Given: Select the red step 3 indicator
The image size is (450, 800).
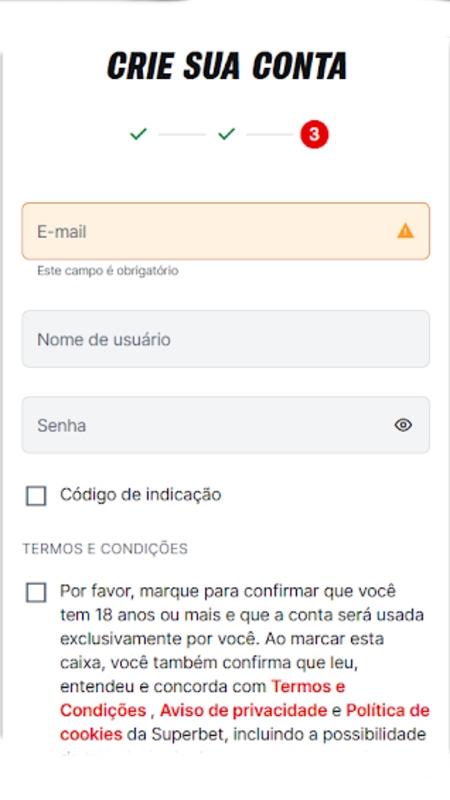Looking at the screenshot, I should 314,134.
